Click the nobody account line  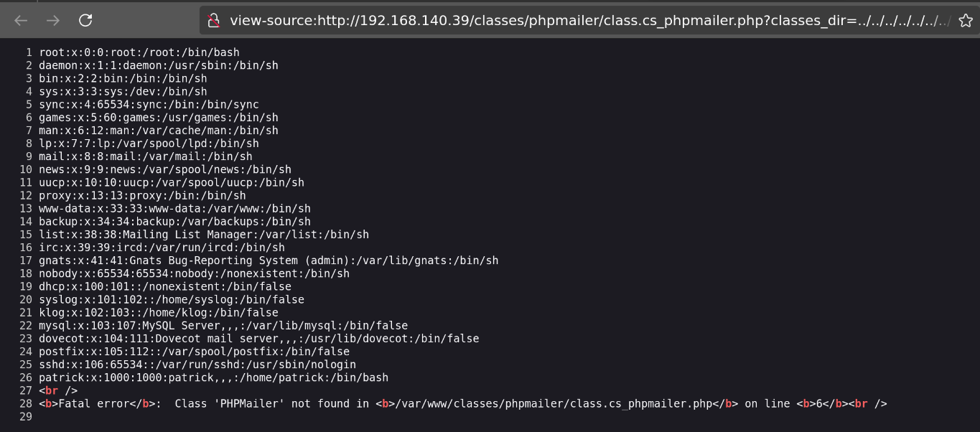coord(194,273)
